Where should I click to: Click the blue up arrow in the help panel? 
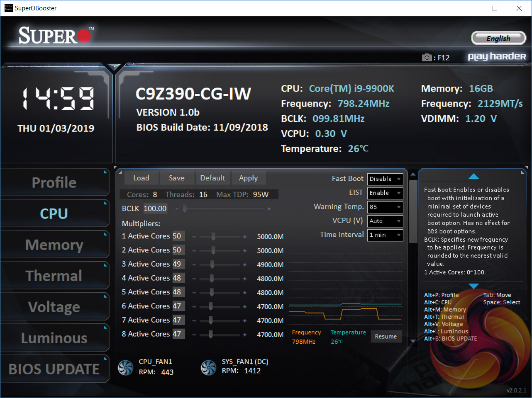point(473,177)
